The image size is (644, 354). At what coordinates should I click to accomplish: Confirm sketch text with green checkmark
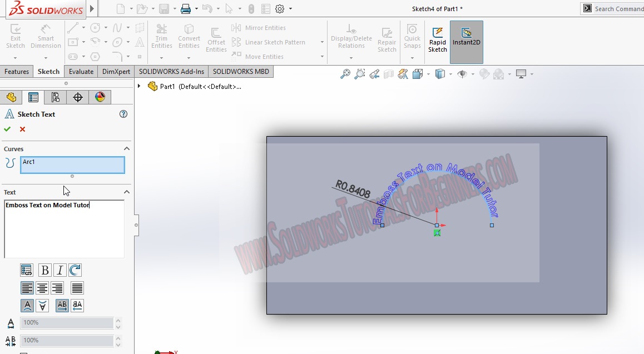point(7,129)
